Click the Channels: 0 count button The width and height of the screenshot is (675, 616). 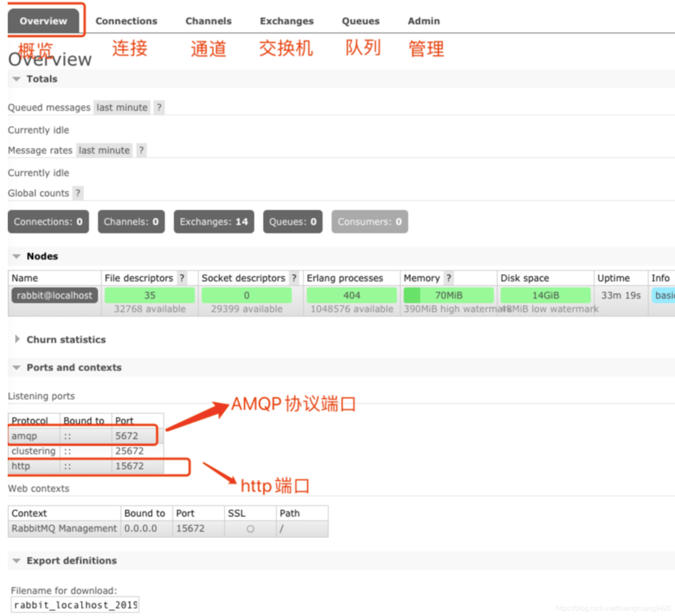[x=131, y=222]
